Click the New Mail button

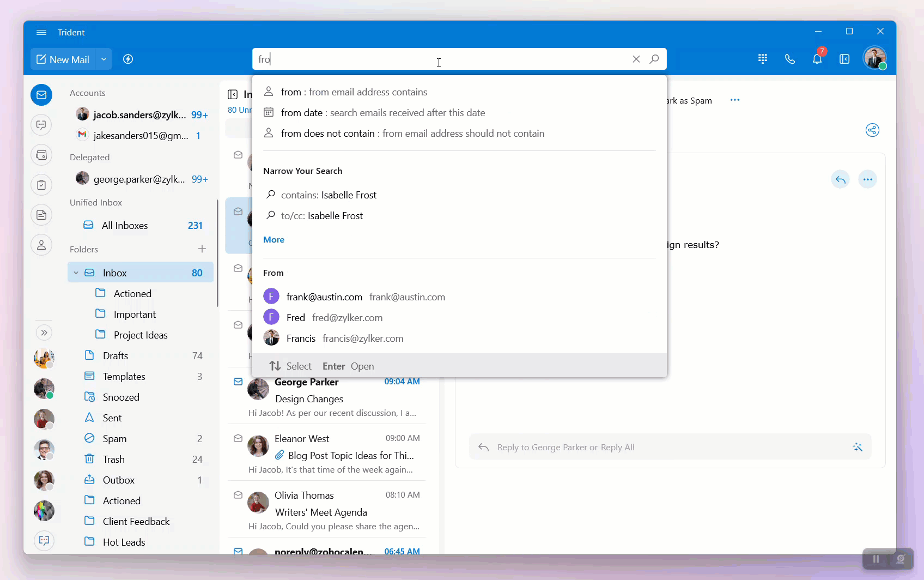pyautogui.click(x=63, y=59)
